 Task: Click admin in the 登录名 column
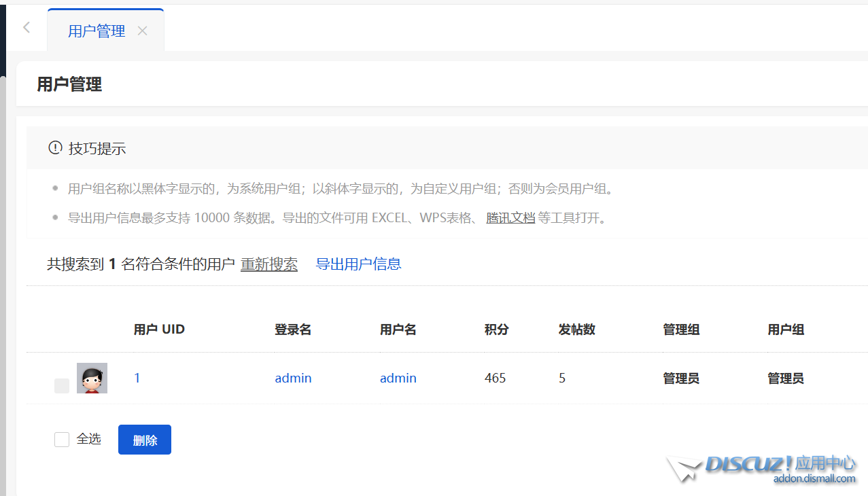[293, 378]
